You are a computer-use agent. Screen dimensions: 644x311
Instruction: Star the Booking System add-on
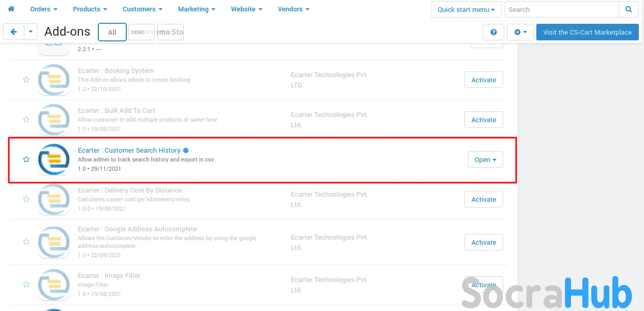pyautogui.click(x=26, y=80)
